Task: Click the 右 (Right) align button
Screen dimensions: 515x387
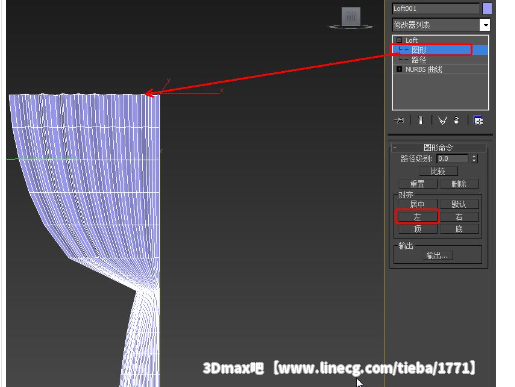Action: [x=459, y=217]
